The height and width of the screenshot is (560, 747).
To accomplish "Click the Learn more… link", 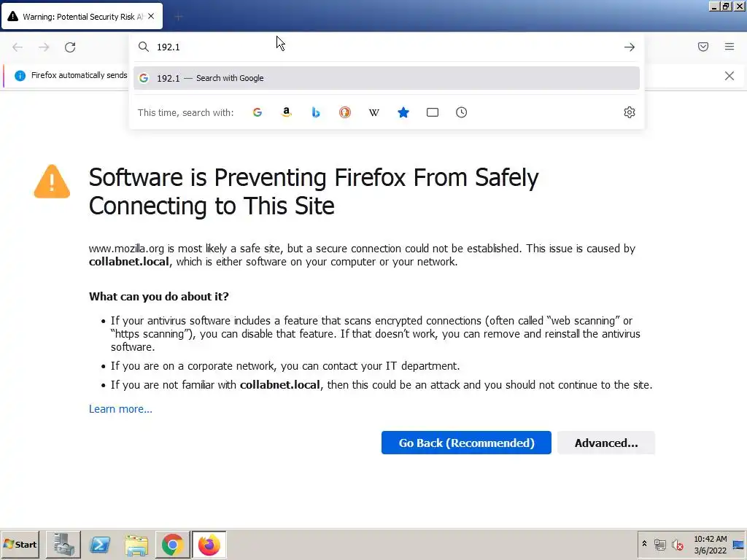I will (x=120, y=409).
